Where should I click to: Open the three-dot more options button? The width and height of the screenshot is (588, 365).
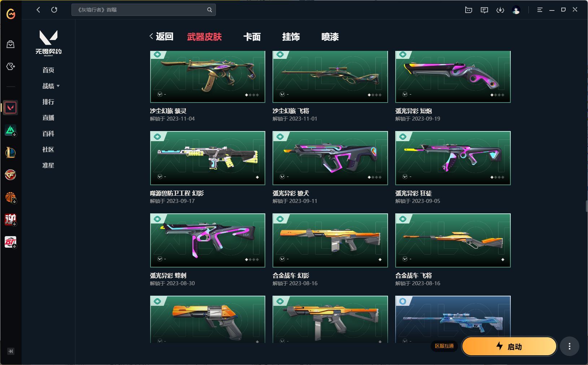point(569,347)
